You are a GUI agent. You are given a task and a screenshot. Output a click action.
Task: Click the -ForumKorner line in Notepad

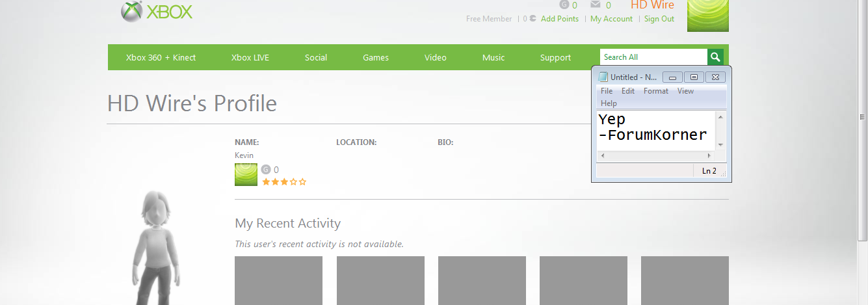[653, 135]
